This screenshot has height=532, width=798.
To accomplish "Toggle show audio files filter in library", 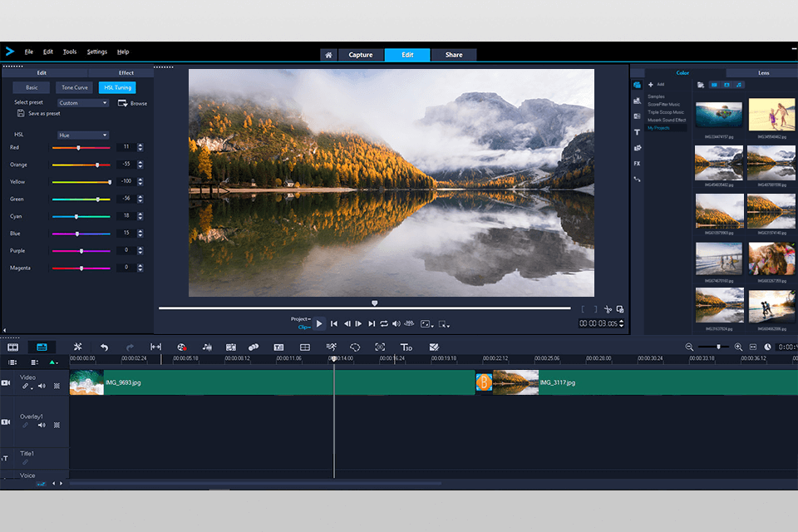I will pos(739,85).
